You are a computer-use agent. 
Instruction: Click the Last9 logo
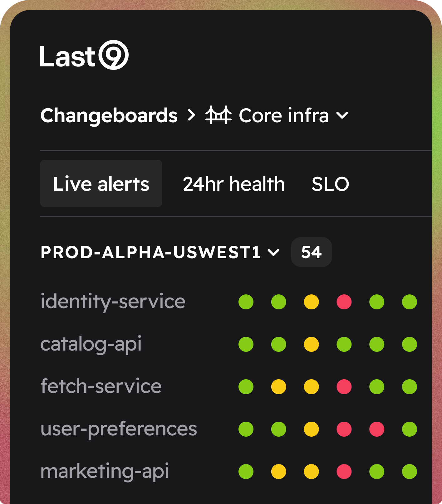[x=84, y=56]
